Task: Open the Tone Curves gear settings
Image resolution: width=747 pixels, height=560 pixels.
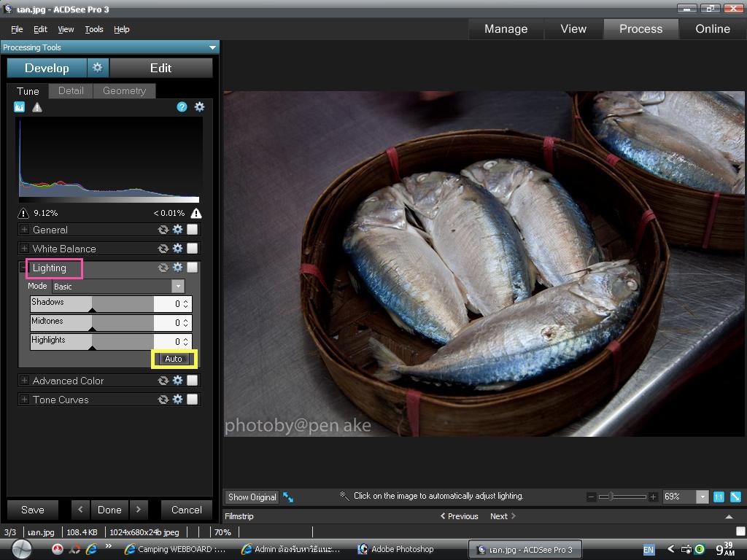Action: (177, 400)
